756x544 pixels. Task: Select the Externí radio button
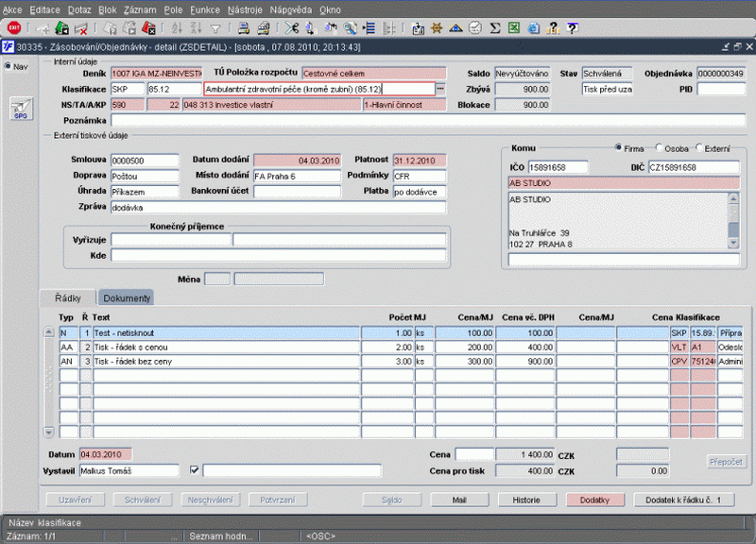pos(699,147)
